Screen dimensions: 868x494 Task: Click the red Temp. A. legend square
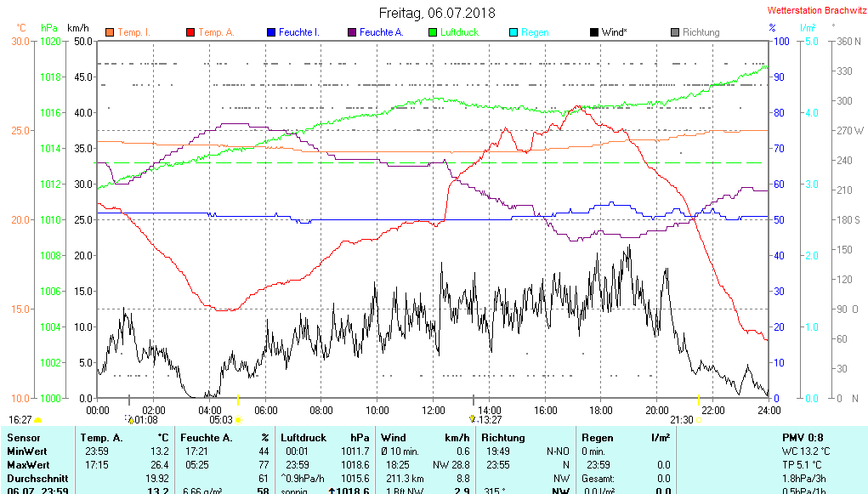pyautogui.click(x=190, y=32)
